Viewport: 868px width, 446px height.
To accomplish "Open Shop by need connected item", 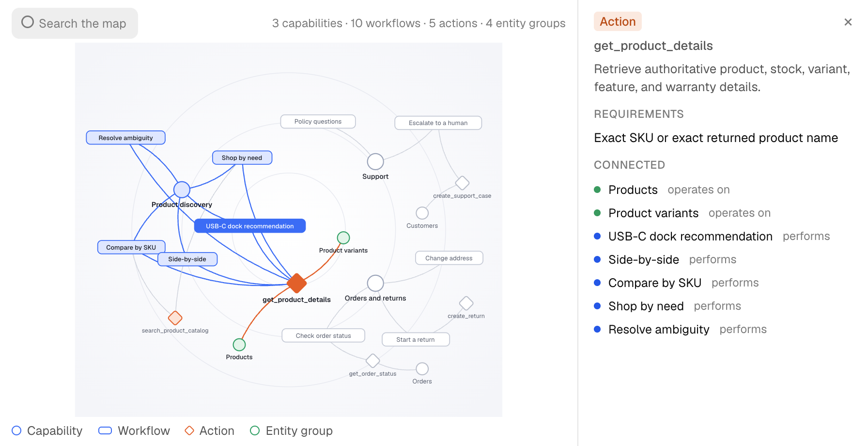I will click(667, 306).
